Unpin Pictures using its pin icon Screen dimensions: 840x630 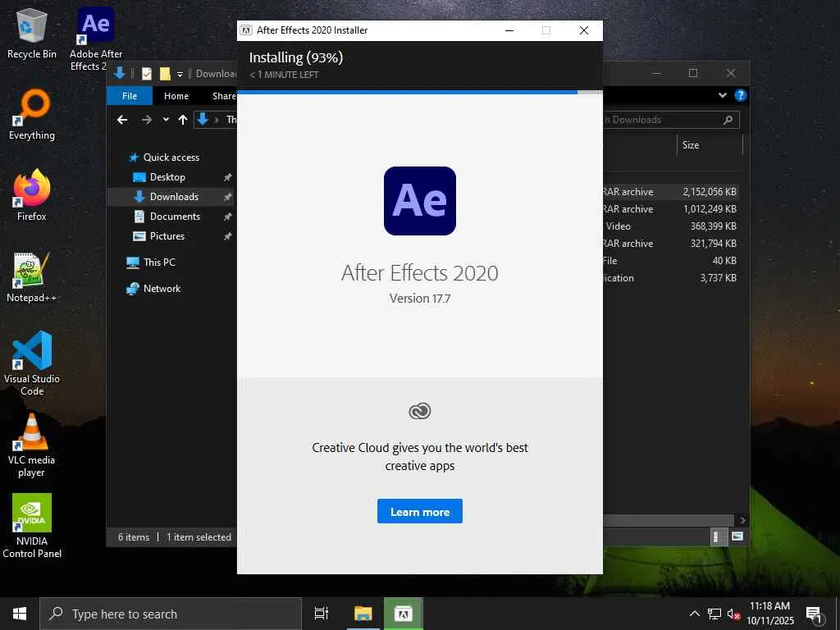228,235
